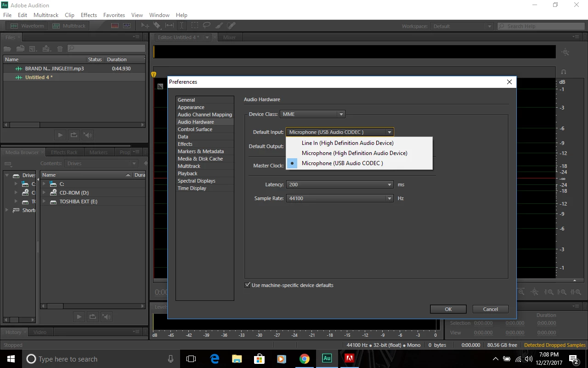Switch to the Markers tab
This screenshot has width=588, height=368.
pos(98,152)
